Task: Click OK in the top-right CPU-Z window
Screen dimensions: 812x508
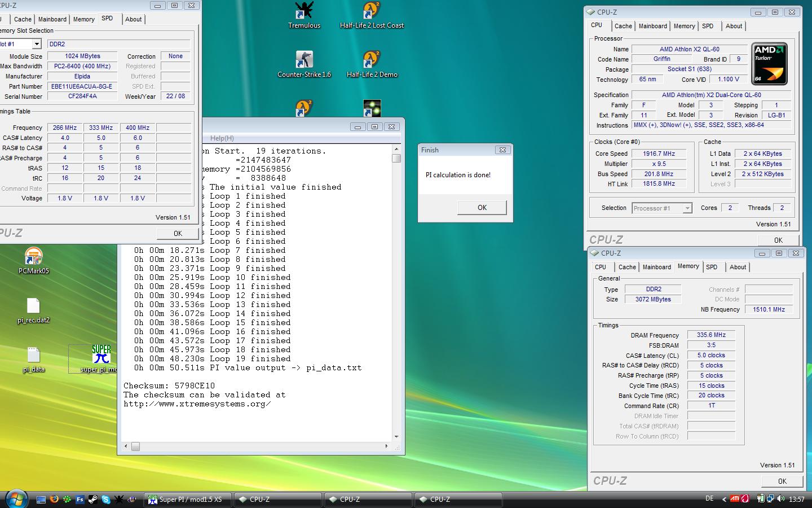Action: 778,240
